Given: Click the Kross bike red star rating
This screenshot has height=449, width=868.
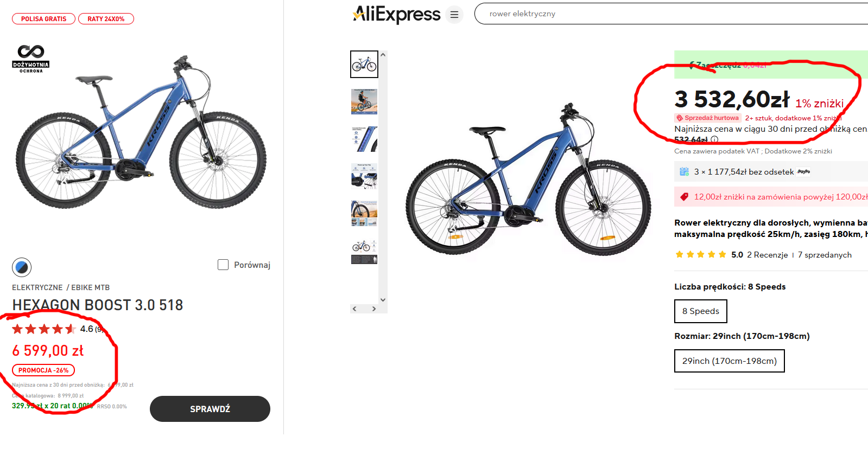Looking at the screenshot, I should (44, 329).
